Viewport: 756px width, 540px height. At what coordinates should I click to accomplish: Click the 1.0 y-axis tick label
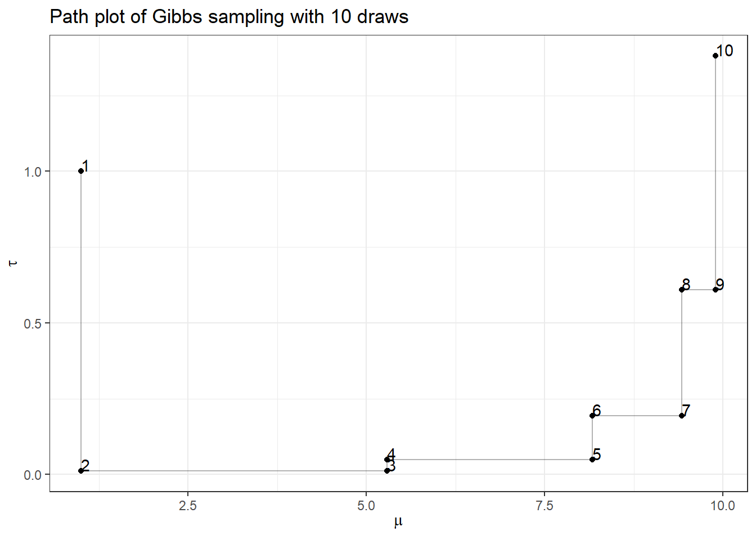click(33, 172)
